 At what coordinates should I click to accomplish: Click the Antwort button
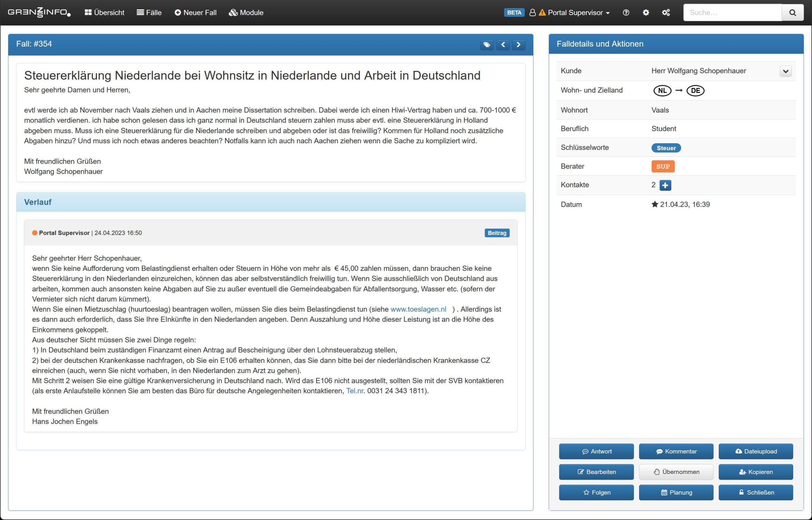[596, 452]
